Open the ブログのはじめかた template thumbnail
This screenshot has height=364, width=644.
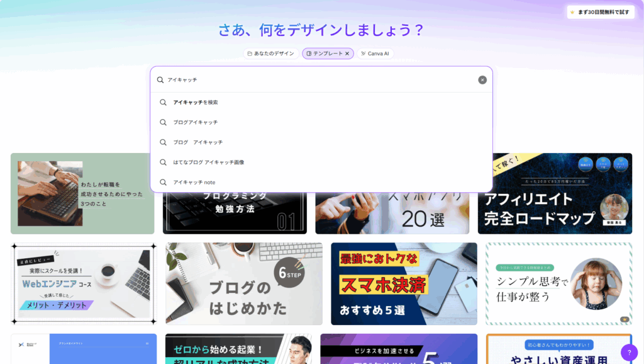click(243, 284)
